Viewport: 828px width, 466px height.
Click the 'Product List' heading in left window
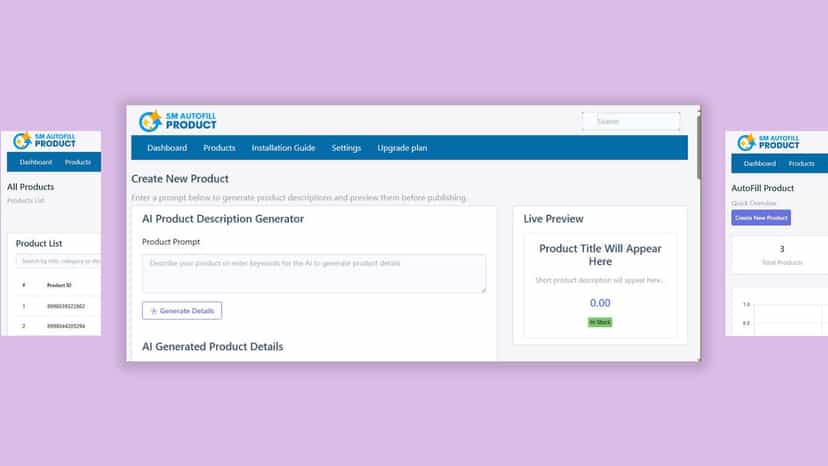[39, 244]
